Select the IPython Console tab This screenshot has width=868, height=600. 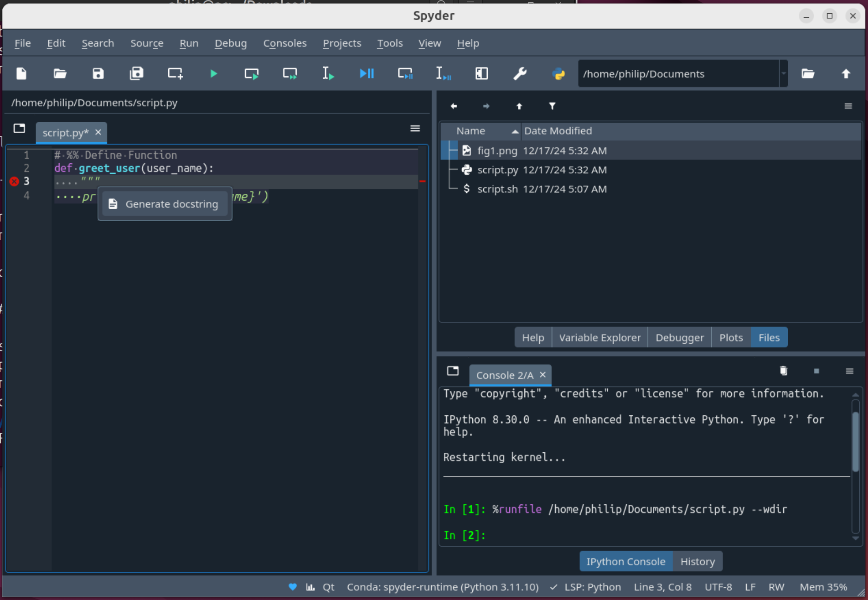[625, 561]
